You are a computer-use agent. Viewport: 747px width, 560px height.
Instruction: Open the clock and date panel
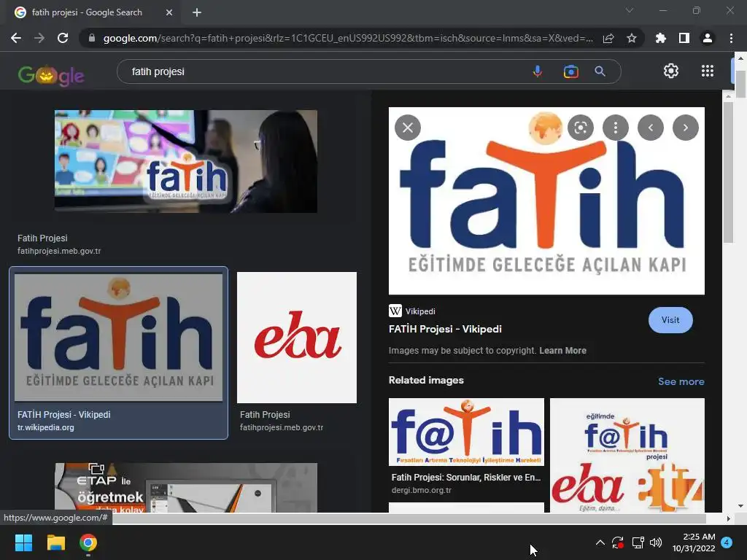point(694,542)
